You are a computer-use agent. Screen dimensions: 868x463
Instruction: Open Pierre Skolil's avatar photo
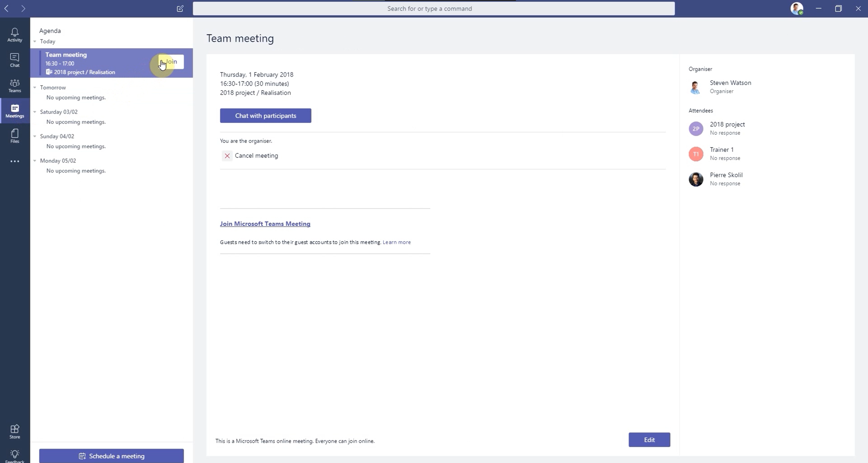tap(696, 179)
